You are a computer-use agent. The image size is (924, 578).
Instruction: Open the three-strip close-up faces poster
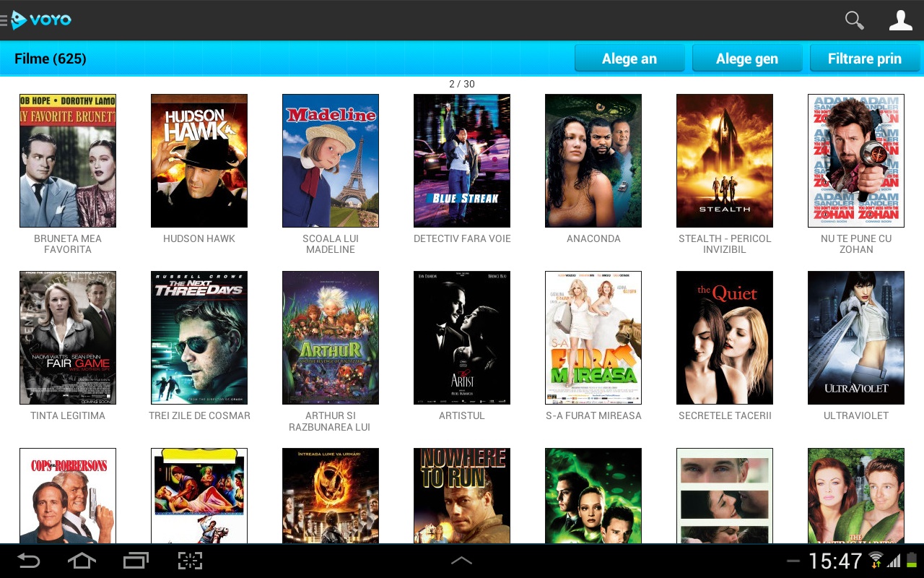coord(725,496)
